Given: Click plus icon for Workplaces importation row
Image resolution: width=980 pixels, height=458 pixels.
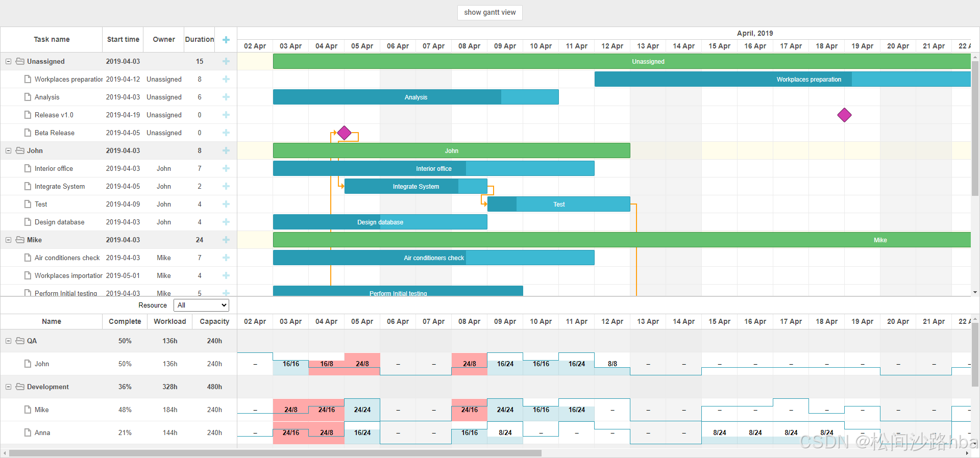Looking at the screenshot, I should tap(226, 275).
